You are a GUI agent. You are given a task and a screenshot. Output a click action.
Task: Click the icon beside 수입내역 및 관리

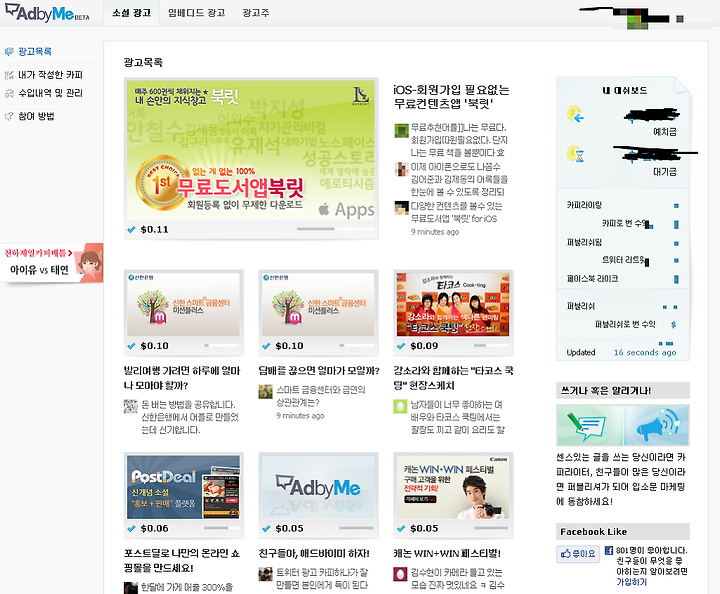(9, 94)
